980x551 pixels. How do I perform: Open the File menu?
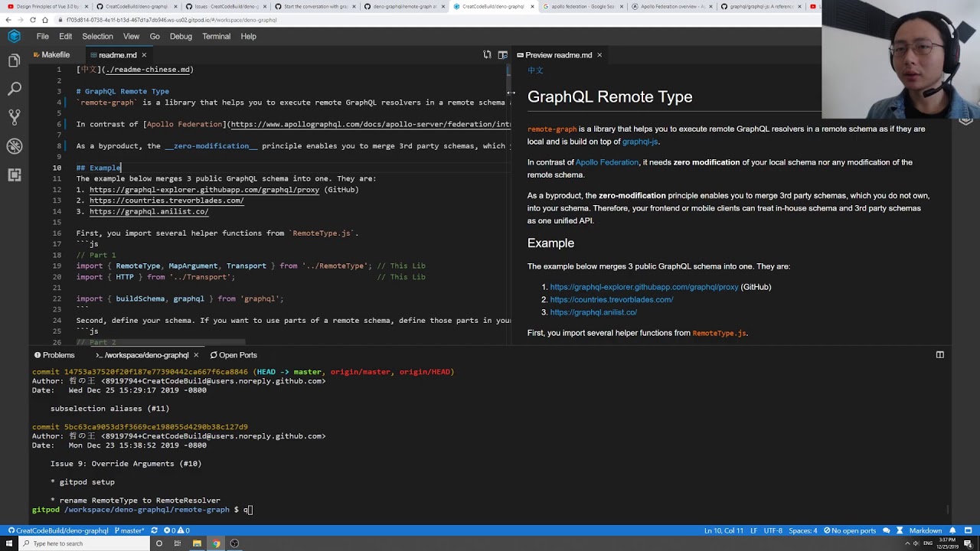pyautogui.click(x=43, y=36)
